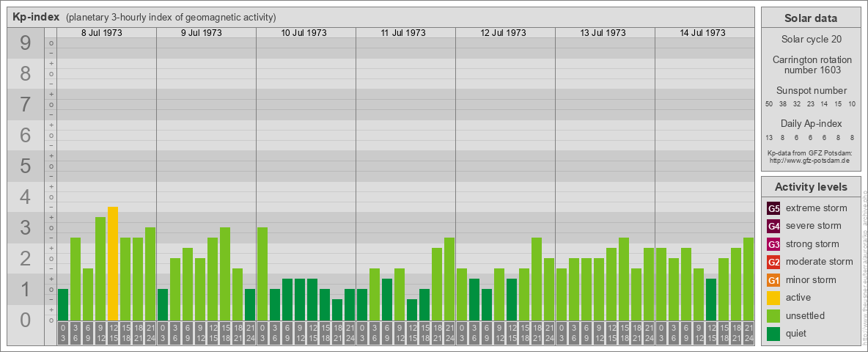Click the 'Solar cycle 20' text
The image size is (868, 352).
(810, 40)
